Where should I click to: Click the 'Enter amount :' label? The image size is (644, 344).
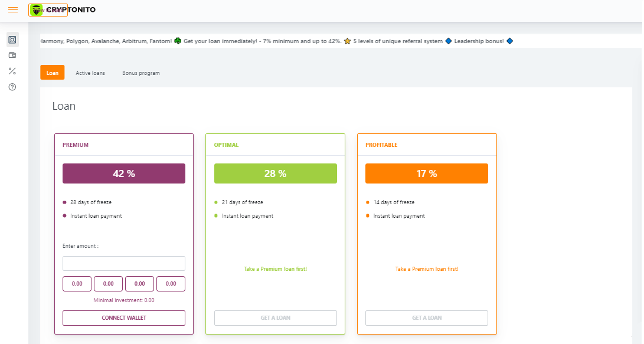pyautogui.click(x=80, y=246)
